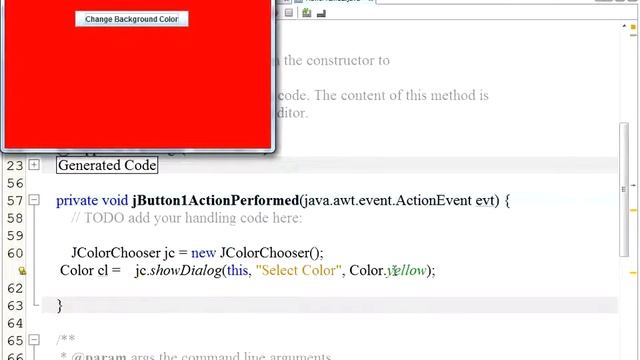Viewport: 640px width, 360px height.
Task: Click the yellow file status square atop error stripe
Action: click(633, 27)
